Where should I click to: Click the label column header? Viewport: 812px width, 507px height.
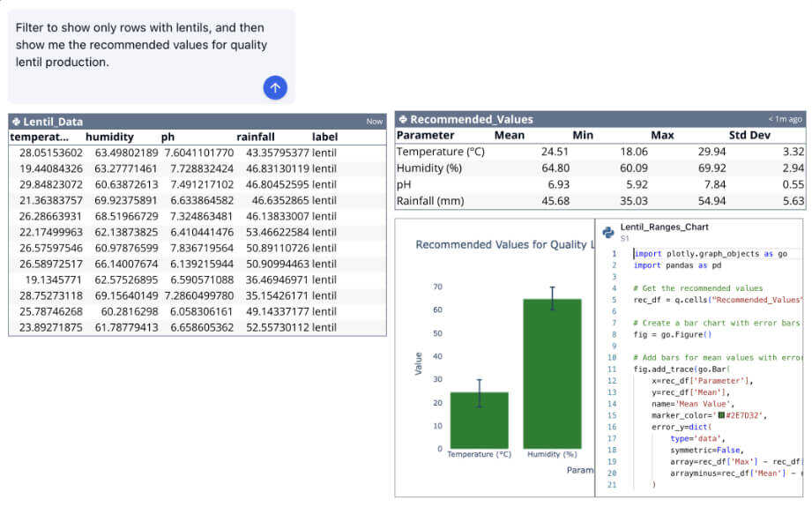[x=324, y=137]
